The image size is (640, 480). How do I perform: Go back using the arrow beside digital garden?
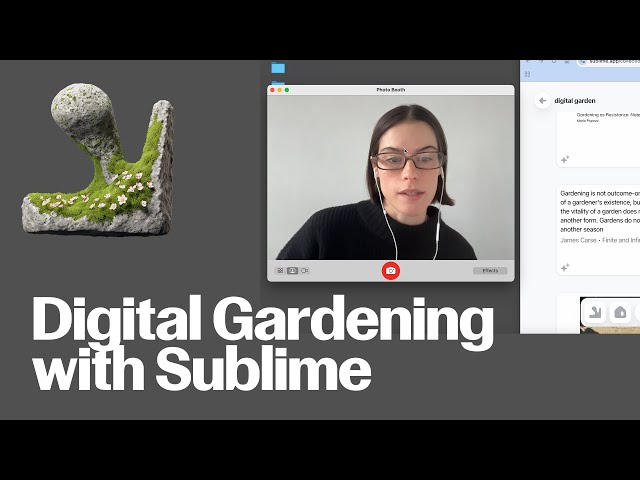pos(542,100)
